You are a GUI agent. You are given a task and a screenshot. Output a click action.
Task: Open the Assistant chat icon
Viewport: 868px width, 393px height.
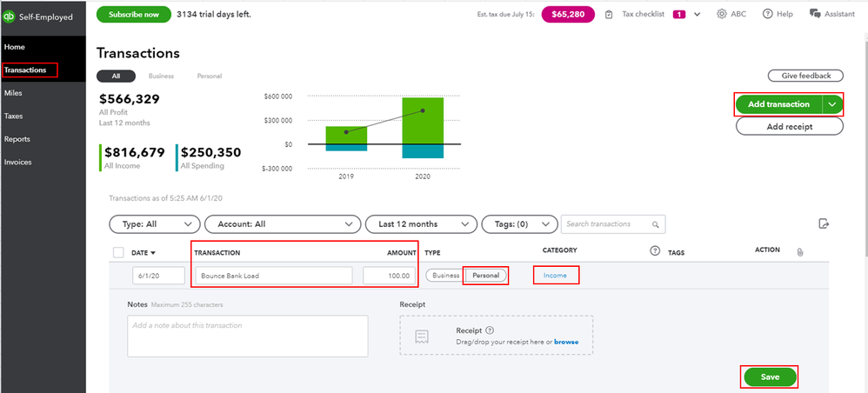tap(815, 14)
